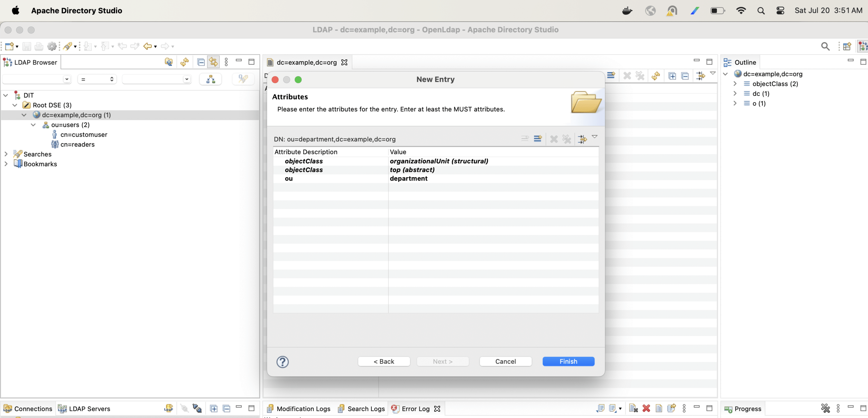868x418 pixels.
Task: Open the help question mark icon
Action: [282, 362]
